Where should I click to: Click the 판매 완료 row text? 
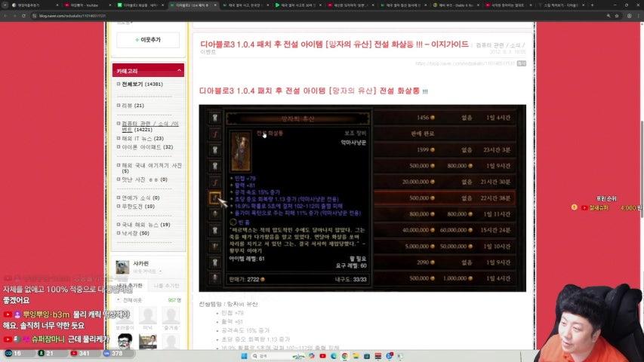[x=422, y=133]
